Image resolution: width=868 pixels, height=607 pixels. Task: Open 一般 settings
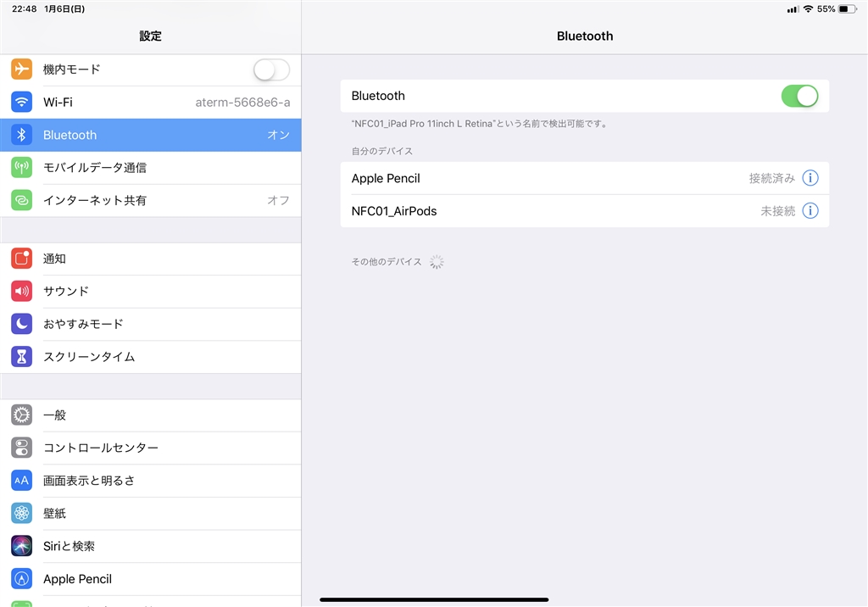[x=151, y=415]
